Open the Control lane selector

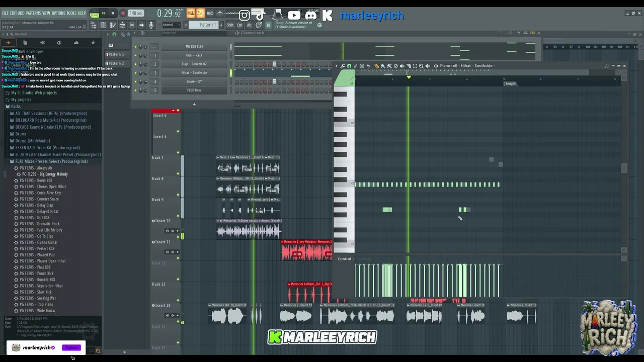click(x=344, y=259)
